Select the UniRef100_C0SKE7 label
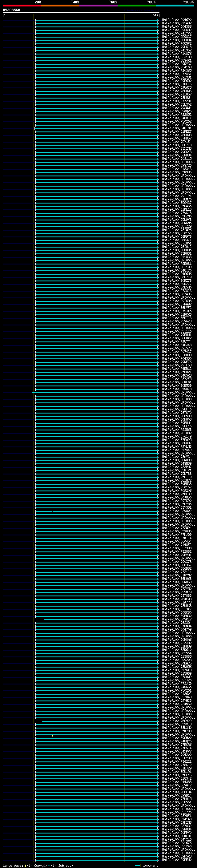This screenshot has height=868, width=197. tap(176, 619)
